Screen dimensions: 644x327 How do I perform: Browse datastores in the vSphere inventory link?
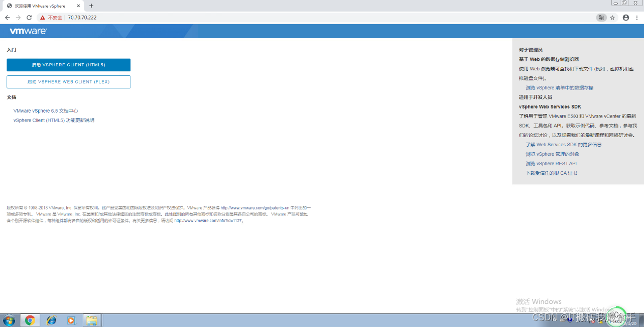559,87
